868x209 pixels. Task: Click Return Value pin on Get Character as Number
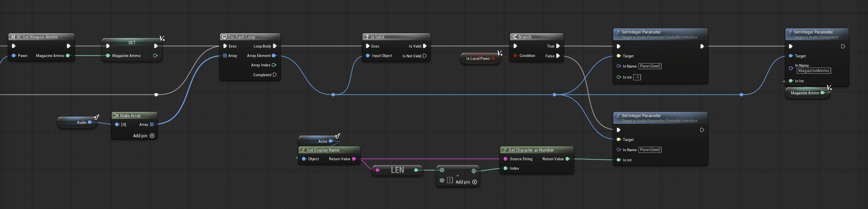pos(568,159)
